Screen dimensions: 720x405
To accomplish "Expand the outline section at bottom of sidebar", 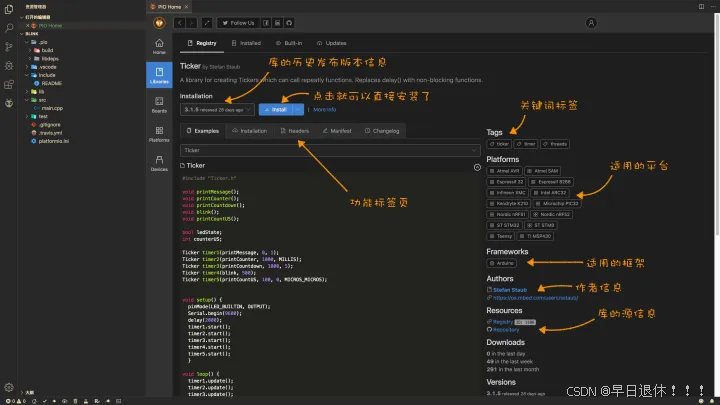I will (22, 393).
